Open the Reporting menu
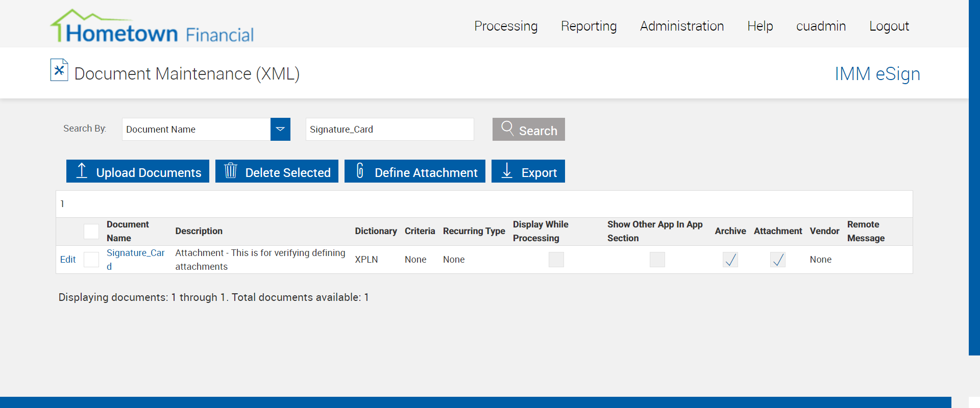The width and height of the screenshot is (980, 408). point(589,26)
